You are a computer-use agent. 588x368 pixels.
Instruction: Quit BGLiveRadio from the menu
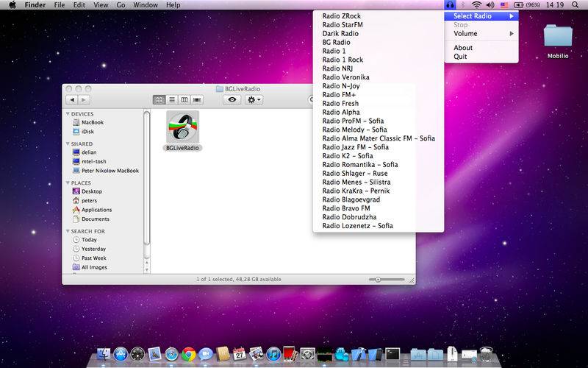coord(481,57)
